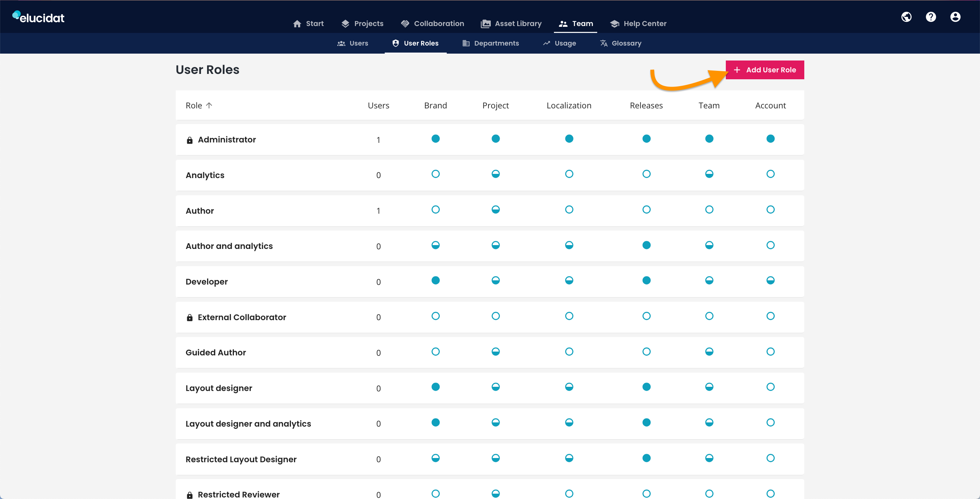The image size is (980, 499).
Task: Click Restricted Layout Designer's Releases indicator
Action: tap(646, 458)
